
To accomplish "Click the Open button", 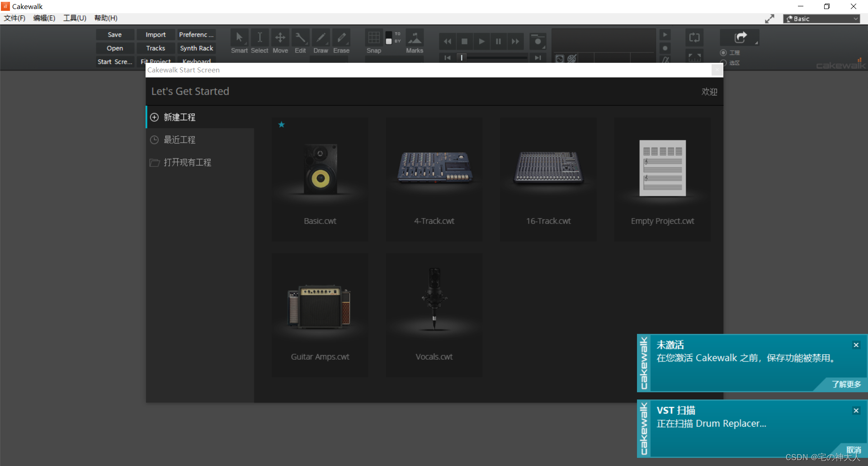I will pos(115,48).
